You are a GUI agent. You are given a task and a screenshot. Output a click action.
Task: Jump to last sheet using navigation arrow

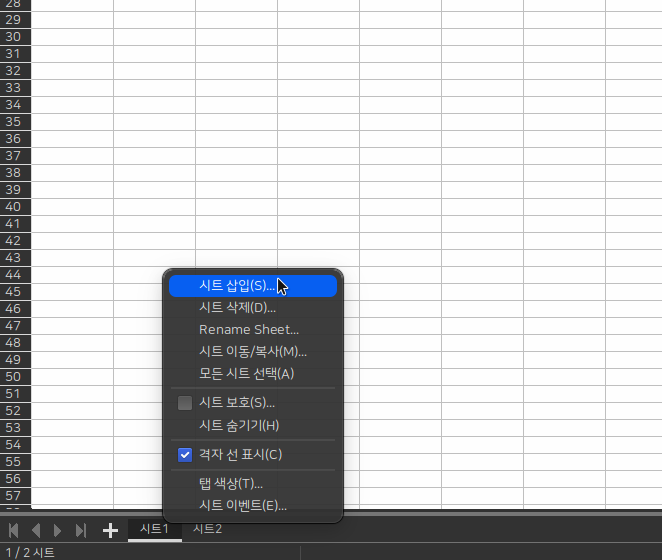81,530
